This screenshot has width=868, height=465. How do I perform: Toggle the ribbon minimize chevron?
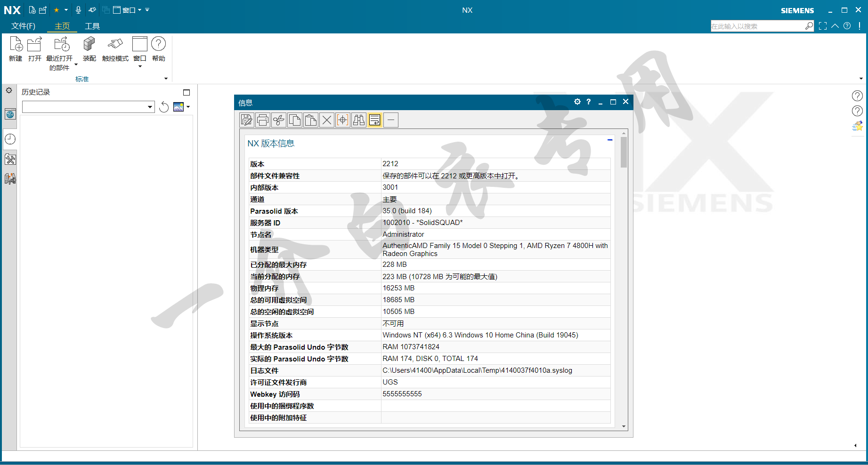pyautogui.click(x=835, y=26)
